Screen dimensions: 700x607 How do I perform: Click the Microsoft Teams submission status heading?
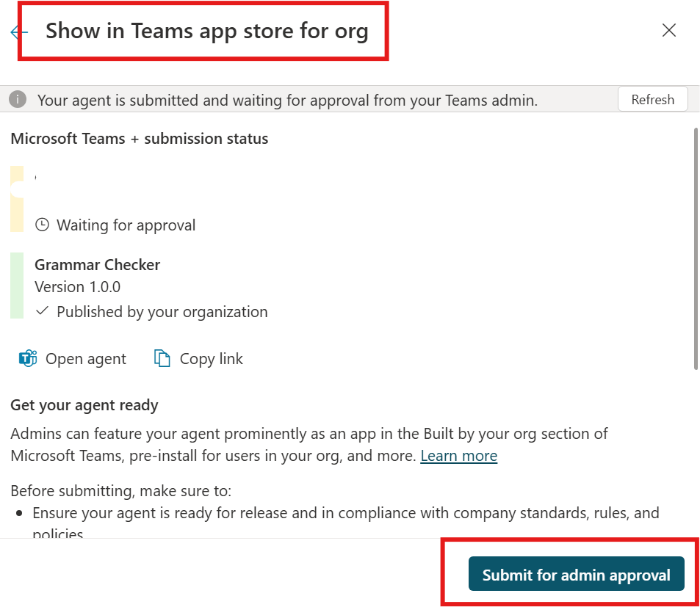[139, 138]
